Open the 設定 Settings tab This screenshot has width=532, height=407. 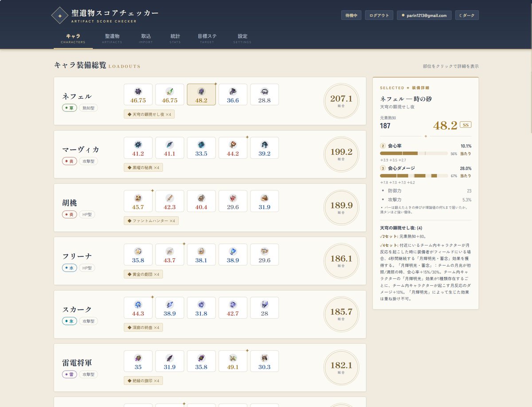(x=242, y=39)
